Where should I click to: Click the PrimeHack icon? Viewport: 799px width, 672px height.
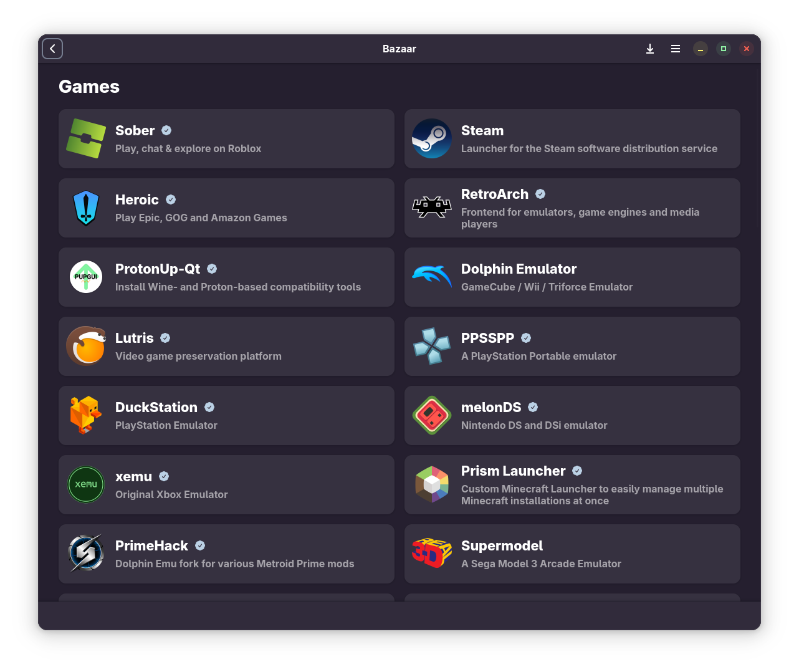(x=86, y=554)
